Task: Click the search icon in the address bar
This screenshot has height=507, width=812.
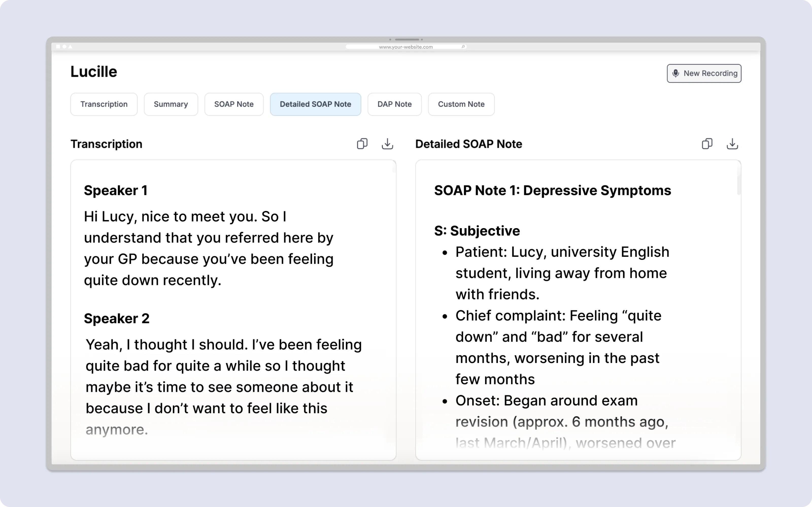Action: pos(463,47)
